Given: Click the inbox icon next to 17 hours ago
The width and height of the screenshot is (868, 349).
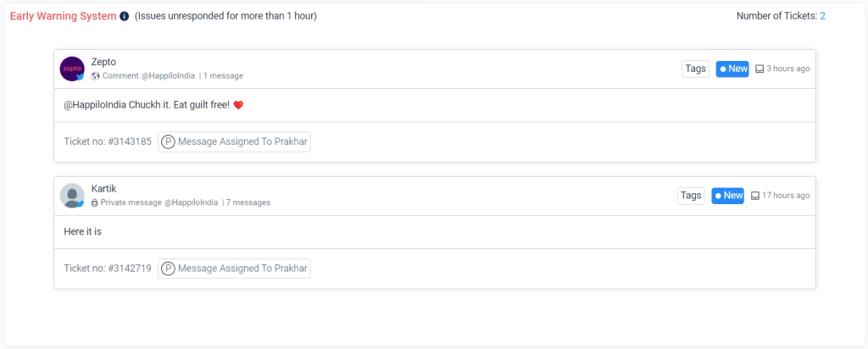Looking at the screenshot, I should click(755, 196).
